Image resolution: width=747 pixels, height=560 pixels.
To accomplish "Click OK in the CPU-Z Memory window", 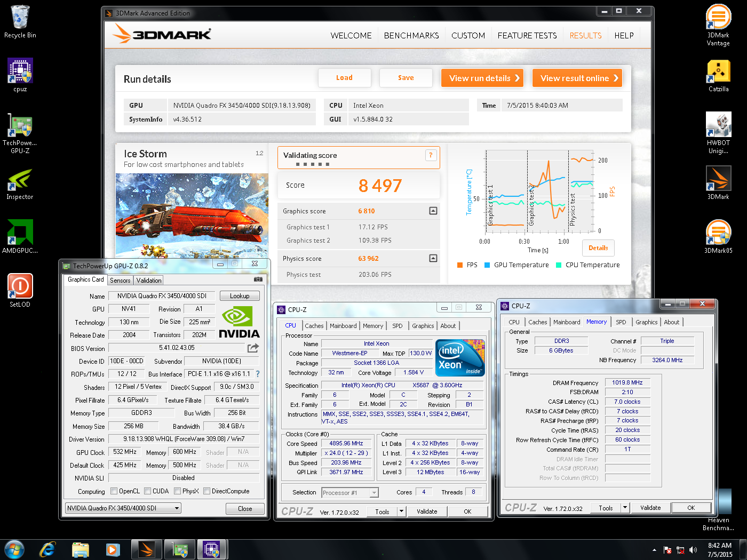I will pos(691,508).
